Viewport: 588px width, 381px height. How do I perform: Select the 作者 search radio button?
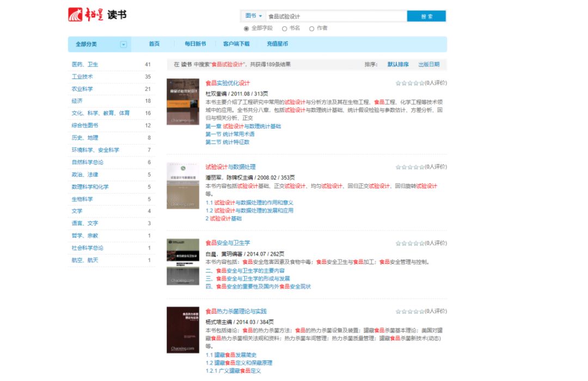[312, 28]
